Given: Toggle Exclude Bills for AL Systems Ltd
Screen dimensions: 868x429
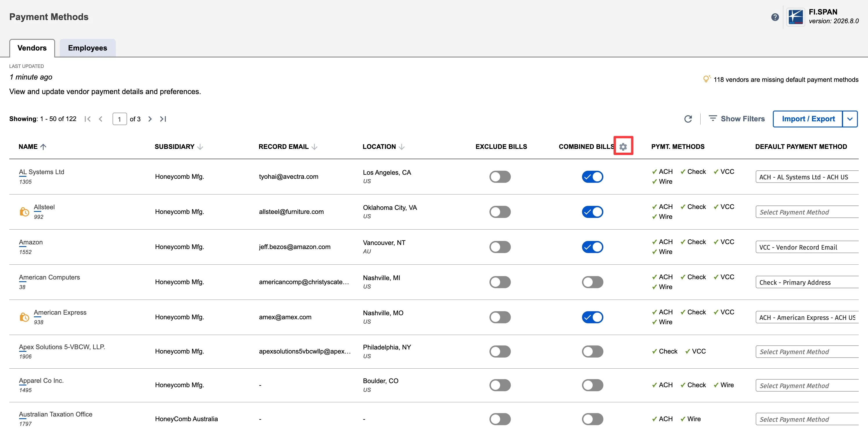Looking at the screenshot, I should click(x=500, y=176).
